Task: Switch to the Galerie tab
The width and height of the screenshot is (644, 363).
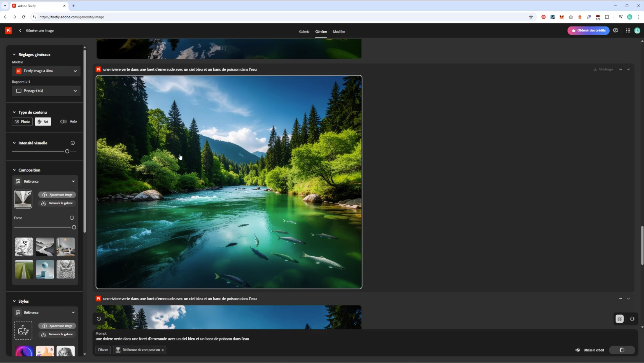Action: 304,32
